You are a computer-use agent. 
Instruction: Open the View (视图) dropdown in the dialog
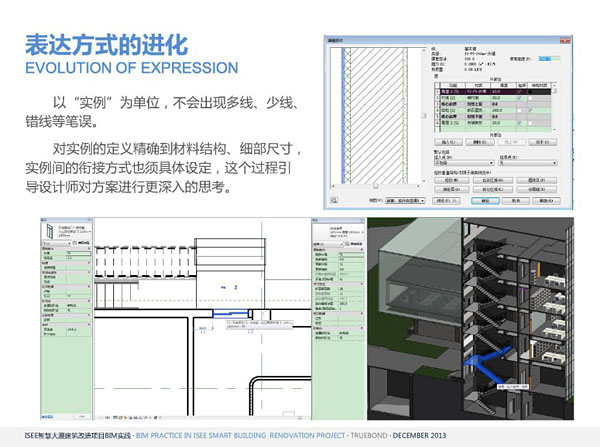(406, 201)
